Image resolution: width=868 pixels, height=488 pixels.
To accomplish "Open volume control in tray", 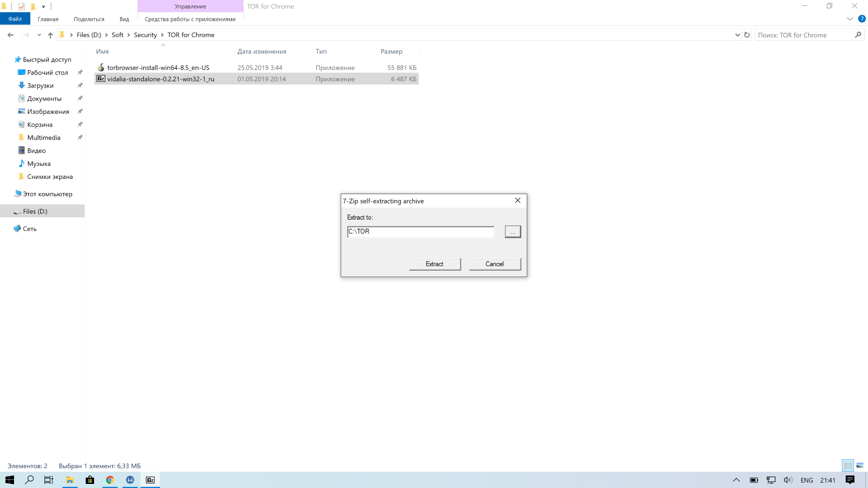I will pos(788,480).
